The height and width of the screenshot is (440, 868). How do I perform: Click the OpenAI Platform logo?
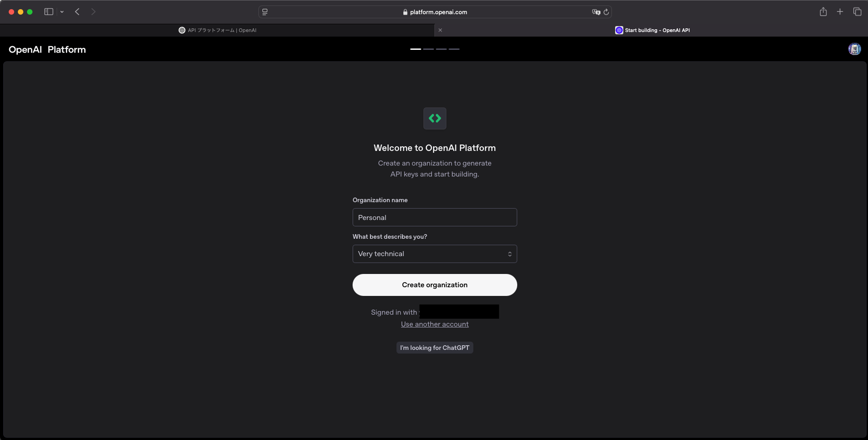[x=47, y=49]
